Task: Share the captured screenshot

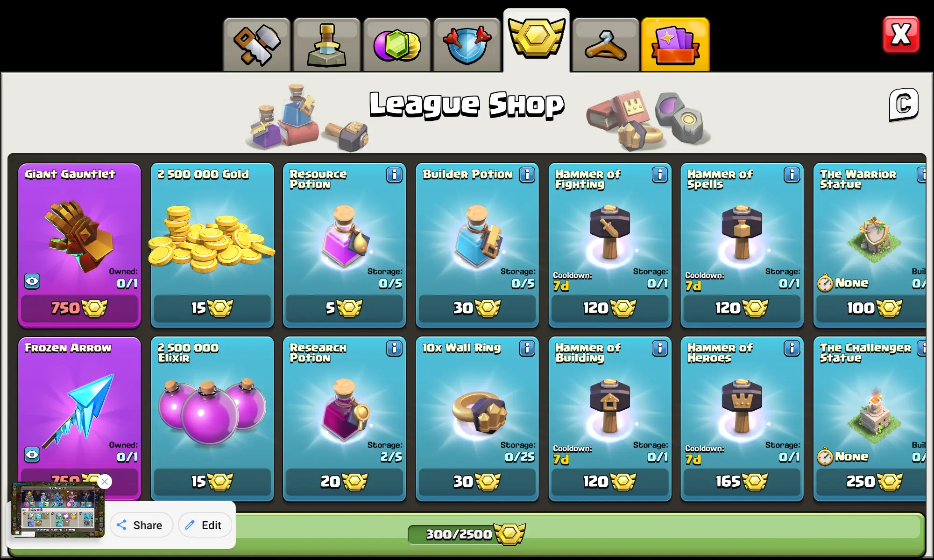Action: point(142,525)
